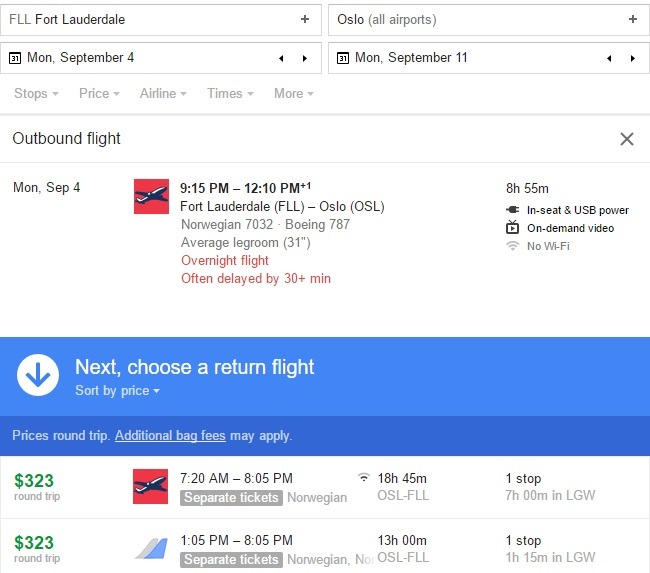
Task: Click the blue down-arrow circle icon
Action: (x=38, y=375)
